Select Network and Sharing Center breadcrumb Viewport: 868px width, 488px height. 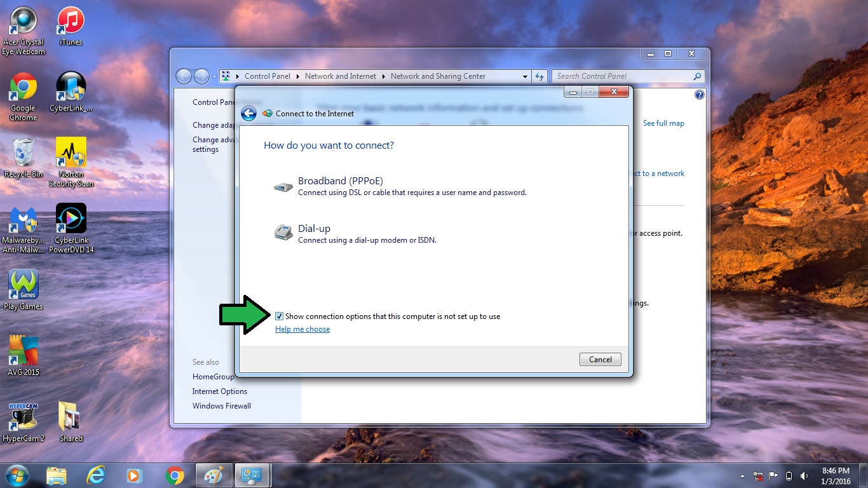(438, 76)
